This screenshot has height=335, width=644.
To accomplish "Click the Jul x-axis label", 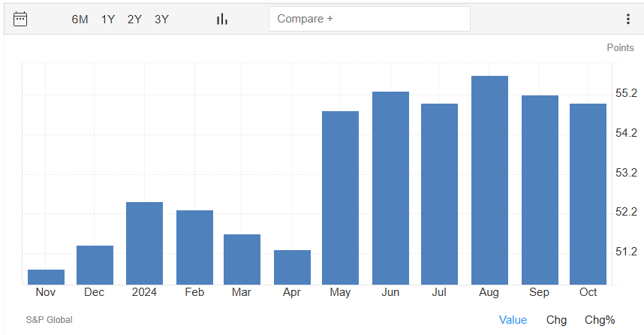I will 439,292.
